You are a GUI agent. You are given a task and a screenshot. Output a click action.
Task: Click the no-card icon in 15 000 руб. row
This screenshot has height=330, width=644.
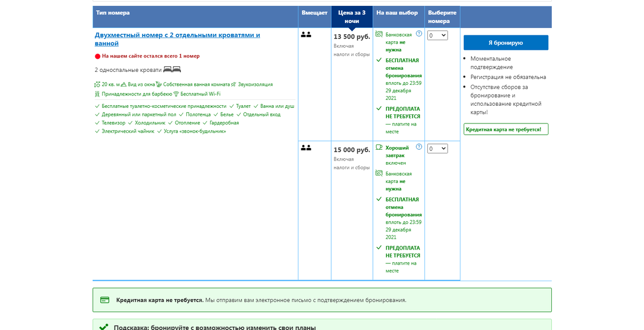379,173
